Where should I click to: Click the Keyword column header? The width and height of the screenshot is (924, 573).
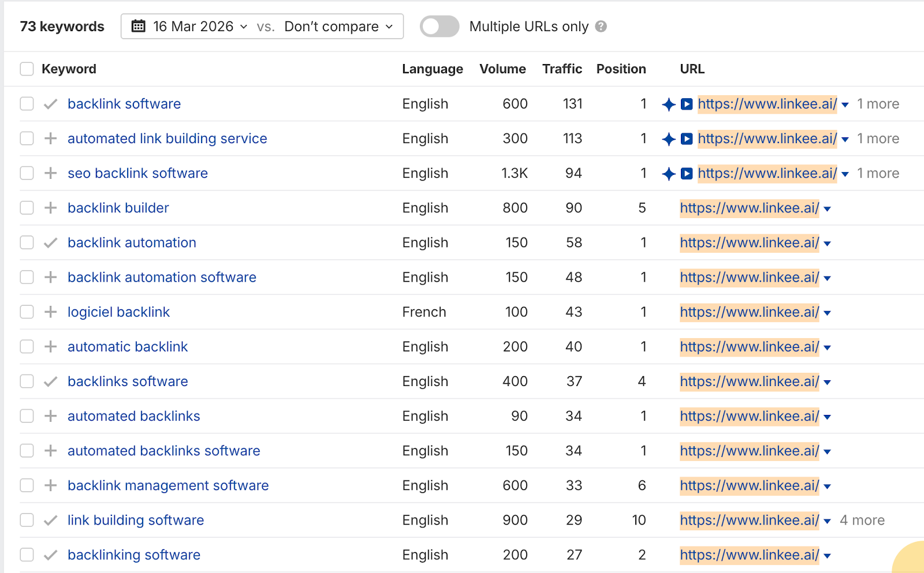[x=69, y=69]
